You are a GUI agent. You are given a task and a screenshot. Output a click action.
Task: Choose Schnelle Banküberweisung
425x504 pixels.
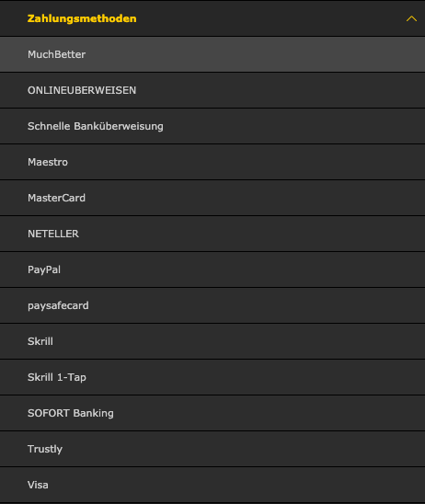click(x=212, y=126)
